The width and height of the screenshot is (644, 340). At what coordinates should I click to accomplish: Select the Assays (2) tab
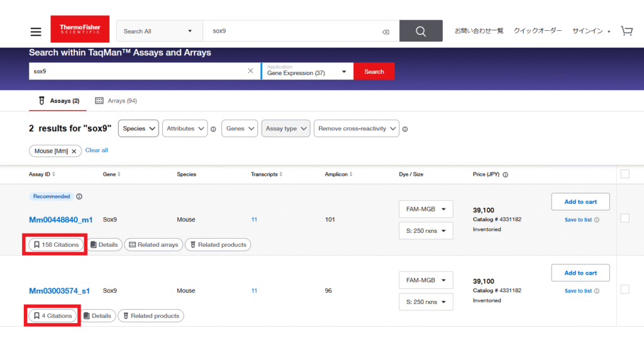58,101
